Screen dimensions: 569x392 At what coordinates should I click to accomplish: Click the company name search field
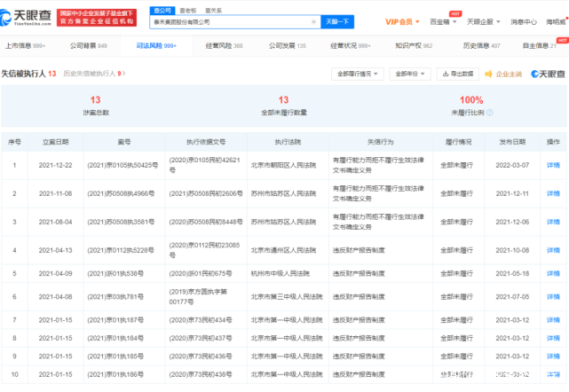[235, 21]
